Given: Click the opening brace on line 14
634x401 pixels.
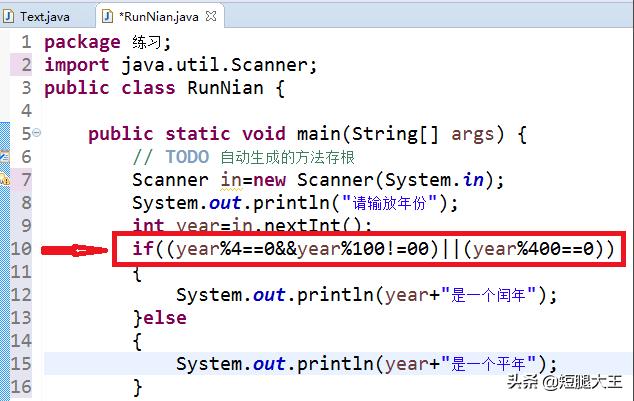Looking at the screenshot, I should (x=137, y=342).
